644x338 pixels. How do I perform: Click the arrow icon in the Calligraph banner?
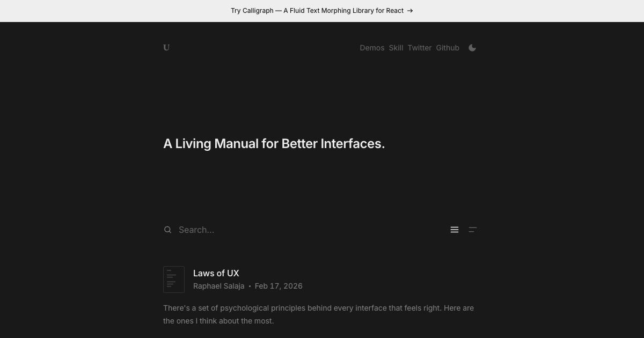(x=410, y=11)
